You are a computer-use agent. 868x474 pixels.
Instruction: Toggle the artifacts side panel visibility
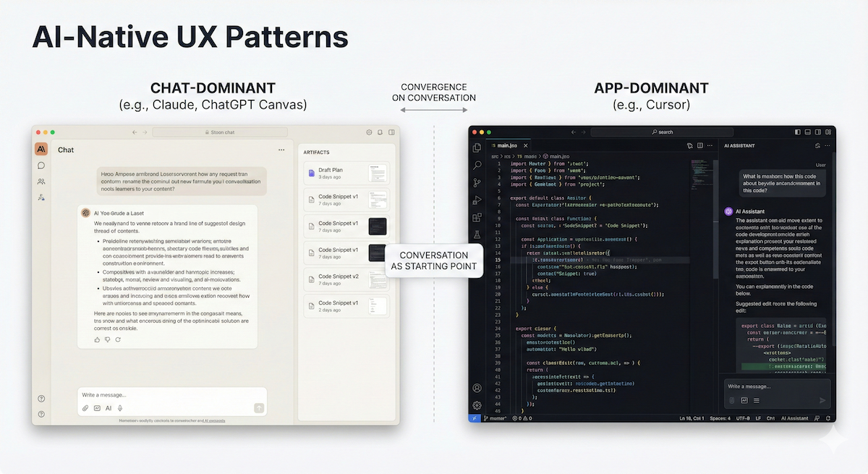[x=391, y=132]
